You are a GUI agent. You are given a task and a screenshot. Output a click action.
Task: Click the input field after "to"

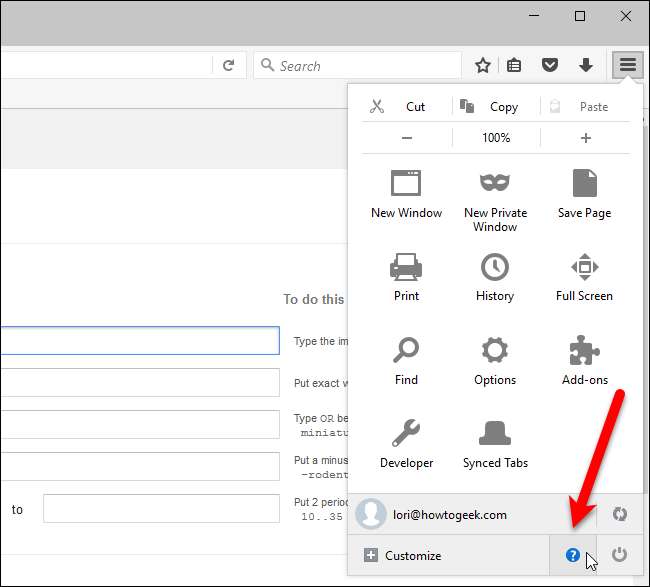tap(161, 508)
